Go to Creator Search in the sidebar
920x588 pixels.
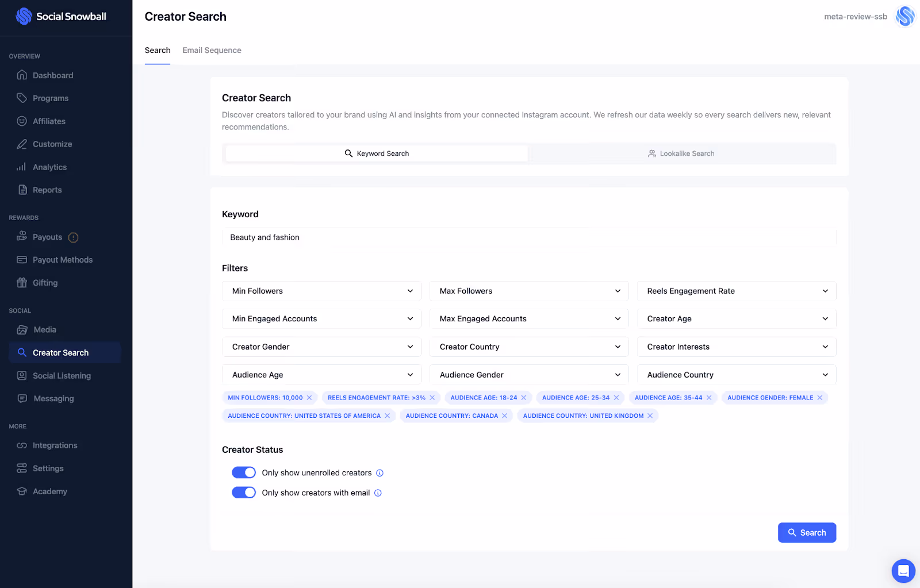click(64, 353)
